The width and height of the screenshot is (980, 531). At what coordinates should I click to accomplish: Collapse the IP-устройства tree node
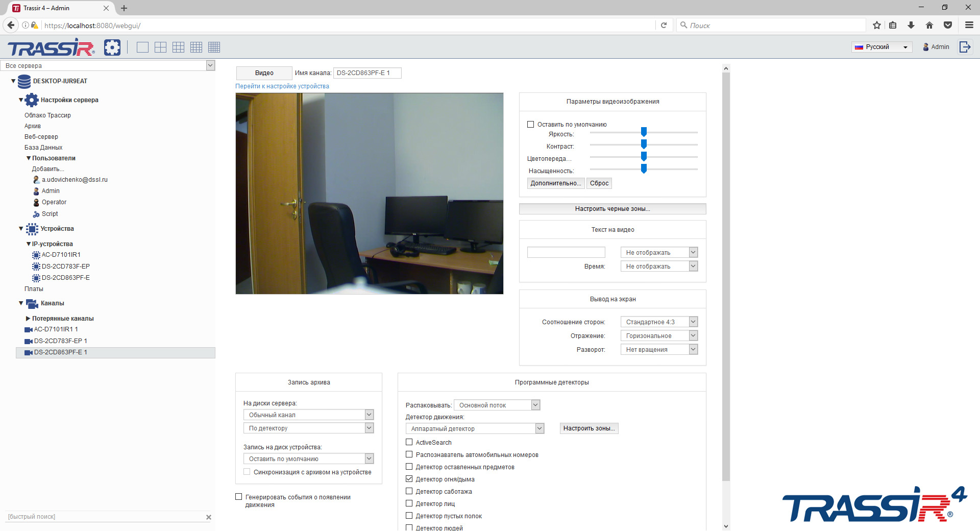pos(29,244)
